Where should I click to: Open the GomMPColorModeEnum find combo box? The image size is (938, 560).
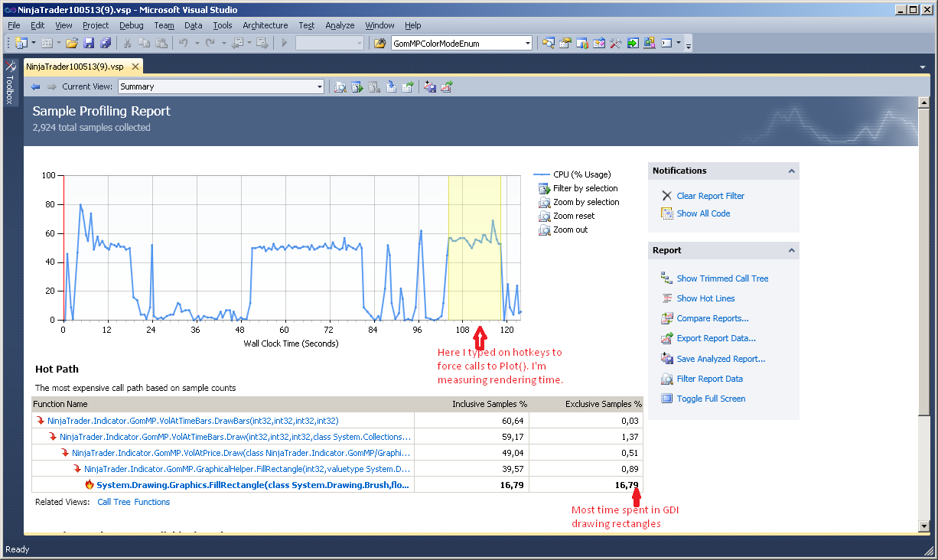click(x=461, y=44)
